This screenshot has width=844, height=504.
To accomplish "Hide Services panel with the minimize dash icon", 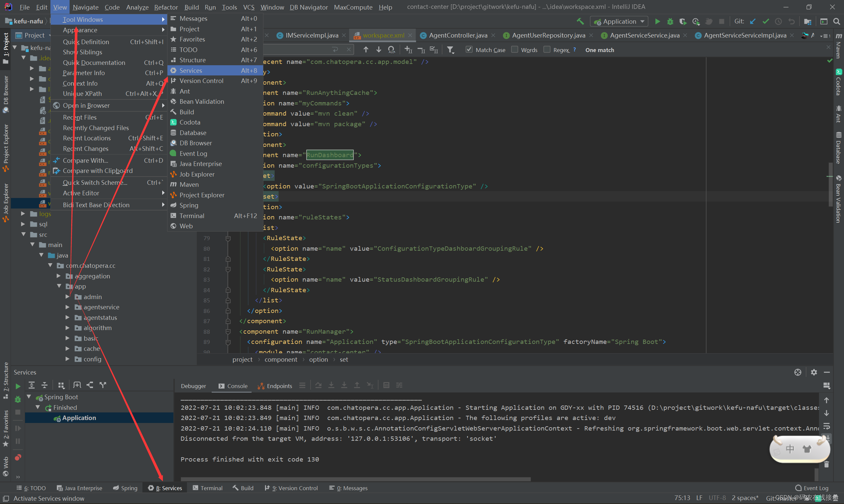I will click(x=827, y=372).
